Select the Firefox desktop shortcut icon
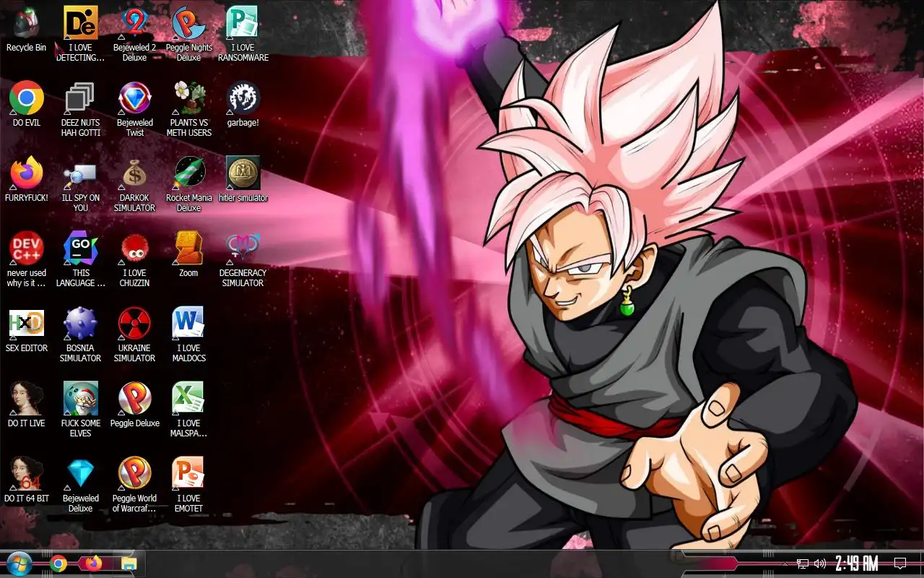924x578 pixels. (27, 174)
